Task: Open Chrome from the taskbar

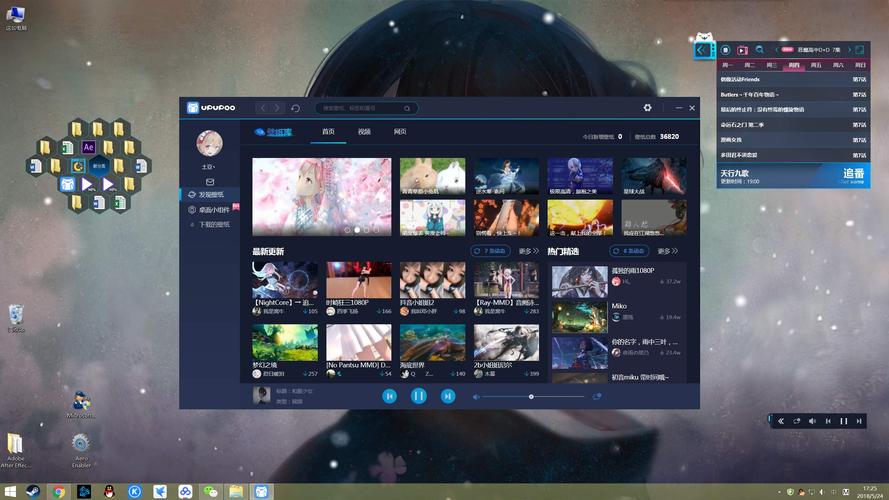Action: coord(58,491)
